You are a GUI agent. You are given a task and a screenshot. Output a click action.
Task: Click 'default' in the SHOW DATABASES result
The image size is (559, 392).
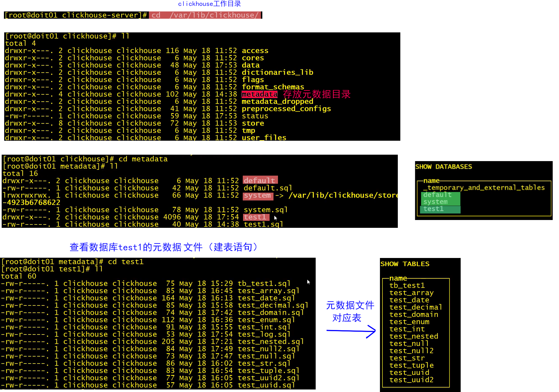tap(437, 195)
